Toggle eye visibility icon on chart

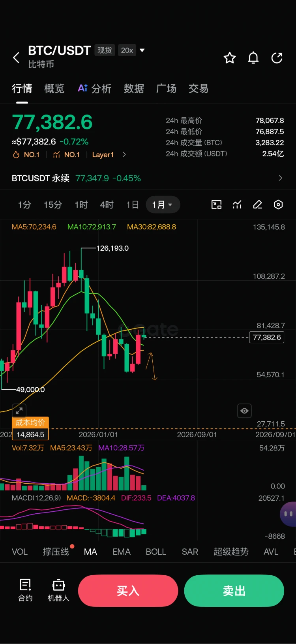244,411
